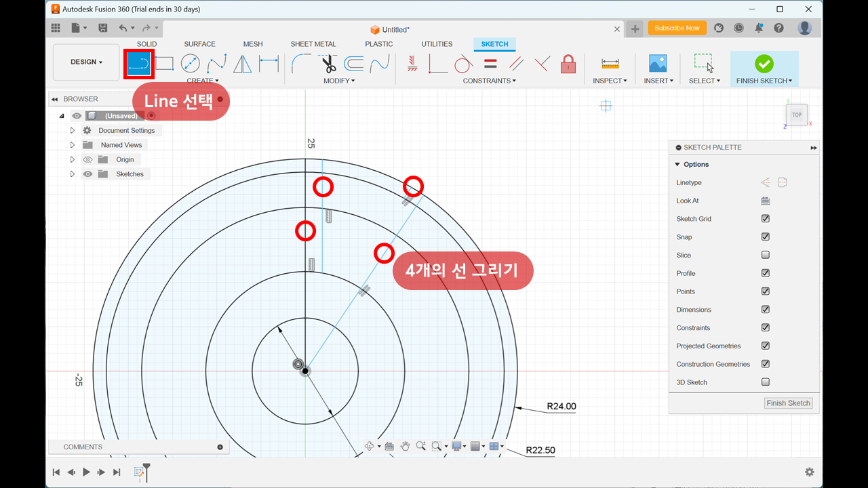Toggle visibility eye of the Sketches folder
Image resolution: width=868 pixels, height=488 pixels.
pos(87,174)
